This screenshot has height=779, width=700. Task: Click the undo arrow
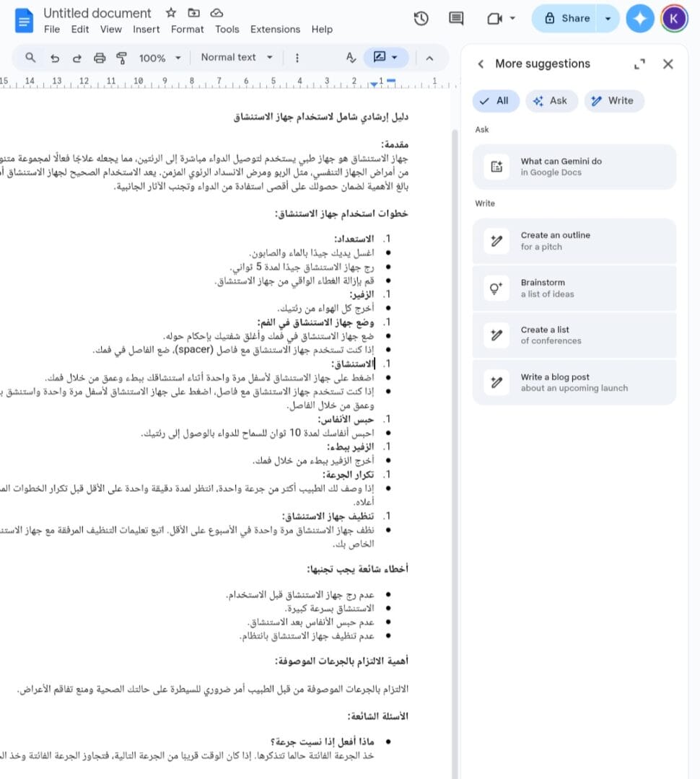pyautogui.click(x=55, y=58)
